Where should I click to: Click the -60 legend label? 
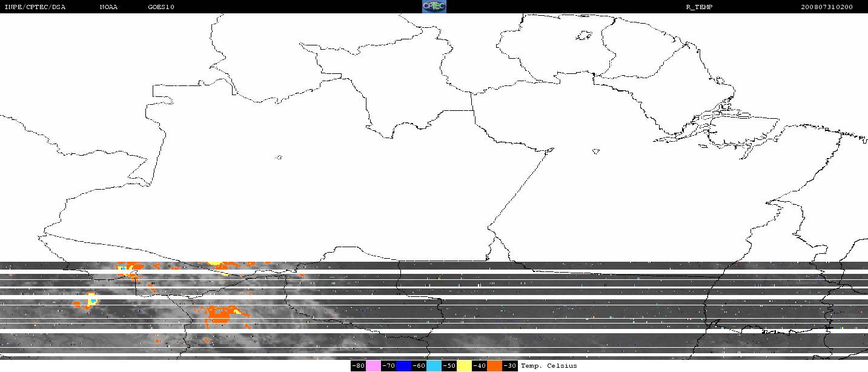[419, 366]
